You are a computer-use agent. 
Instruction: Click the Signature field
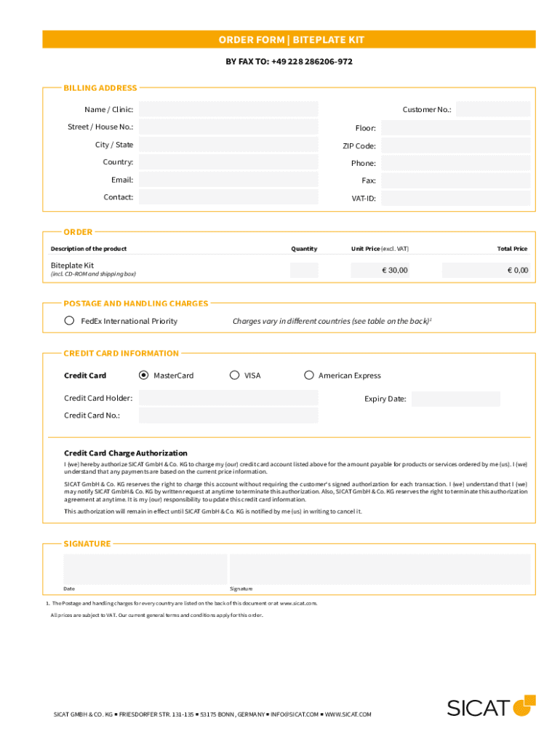[x=380, y=569]
